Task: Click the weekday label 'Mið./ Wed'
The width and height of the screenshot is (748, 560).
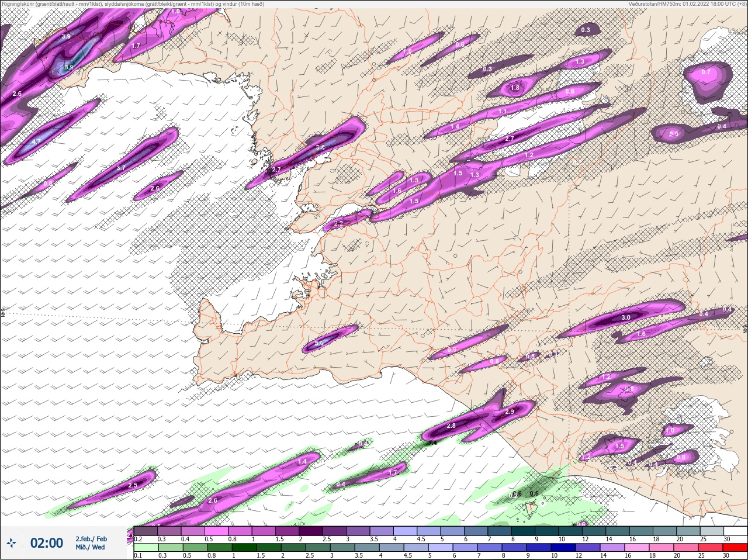Action: tap(91, 547)
